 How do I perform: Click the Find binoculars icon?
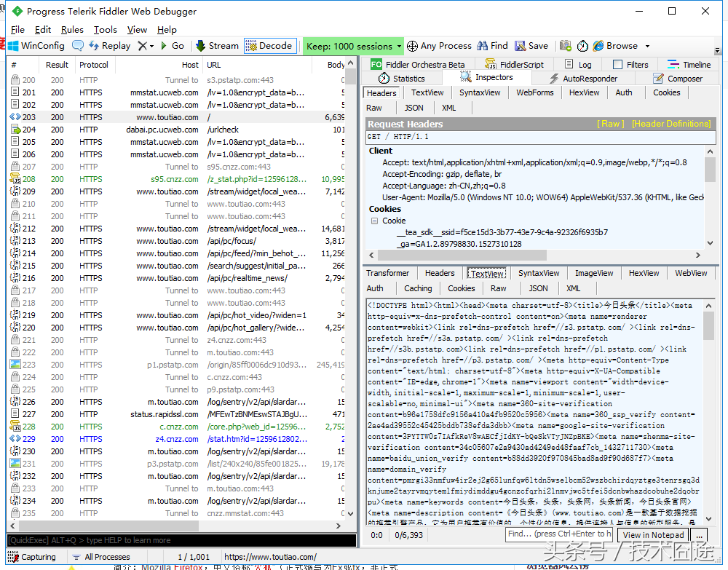(483, 45)
